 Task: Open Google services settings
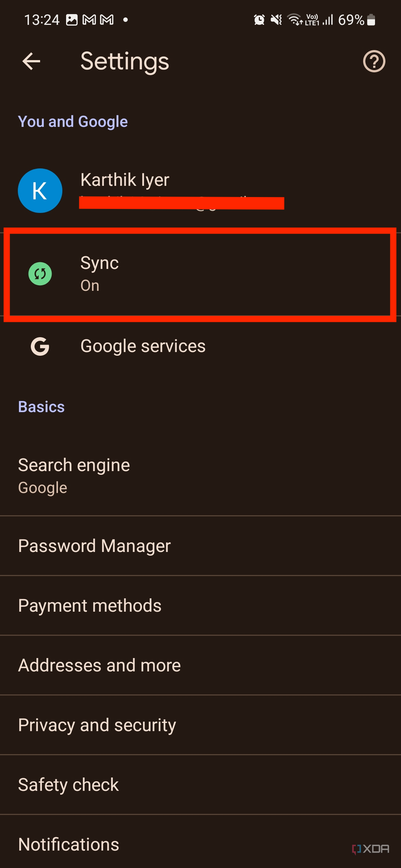[x=143, y=346]
